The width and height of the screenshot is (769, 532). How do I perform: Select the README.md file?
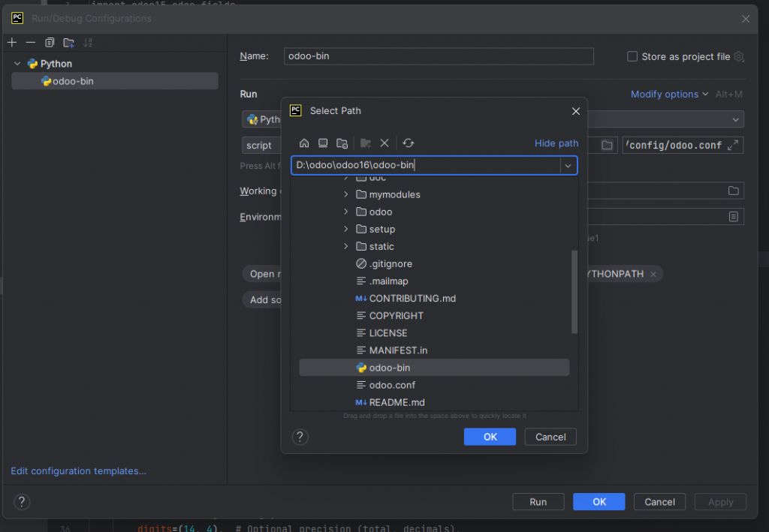[434, 403]
